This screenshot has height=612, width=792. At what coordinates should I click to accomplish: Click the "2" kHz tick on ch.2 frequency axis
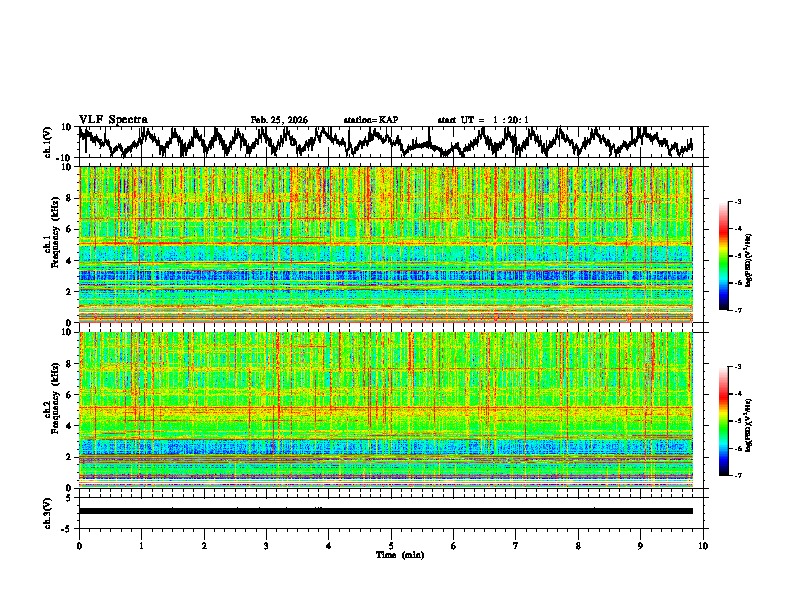[x=70, y=457]
